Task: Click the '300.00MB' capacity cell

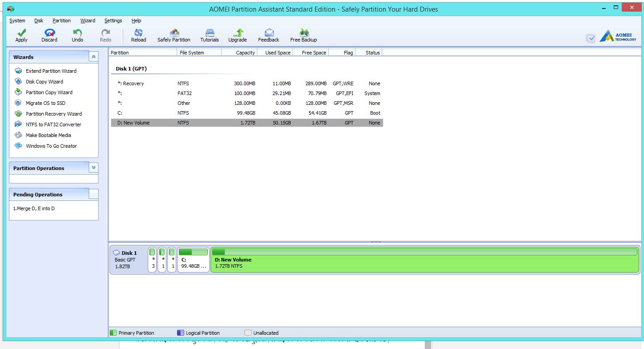Action: (x=244, y=83)
